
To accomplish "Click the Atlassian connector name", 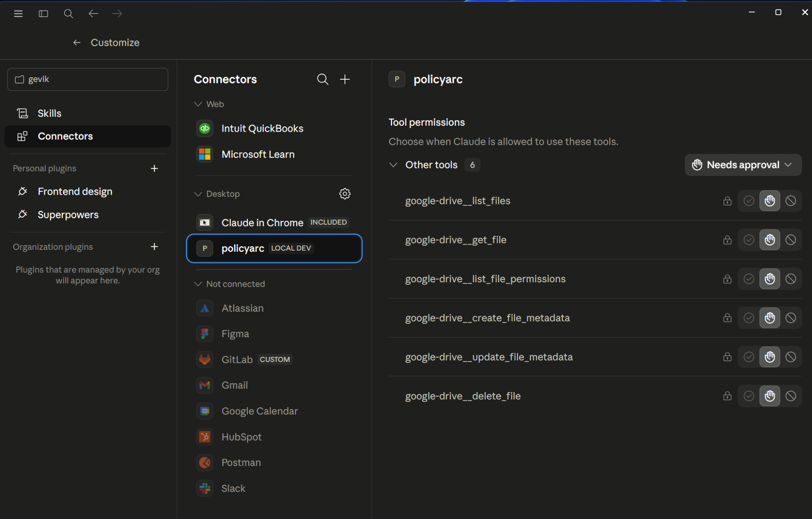I will (243, 308).
